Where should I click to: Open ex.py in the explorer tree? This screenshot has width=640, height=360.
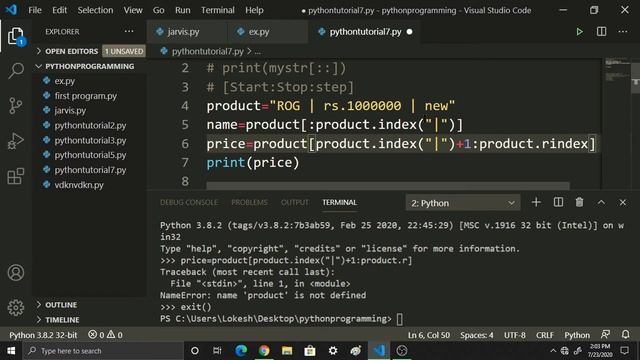[89, 81]
